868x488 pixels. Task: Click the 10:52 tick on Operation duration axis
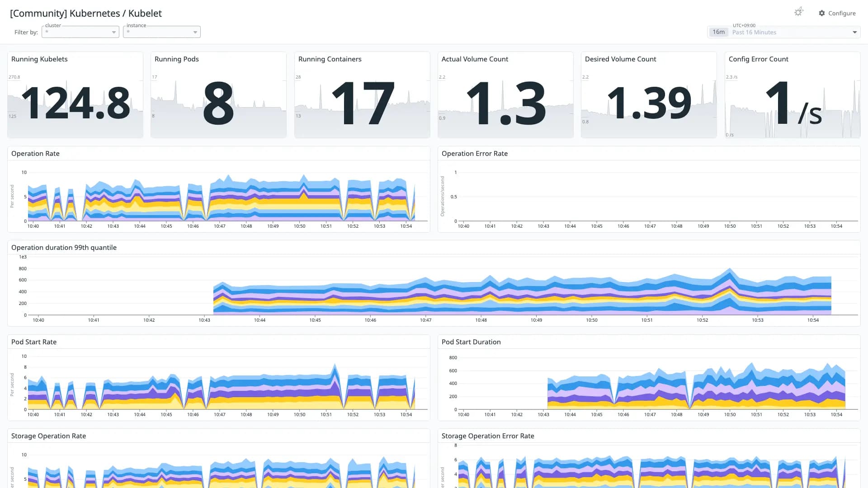coord(702,320)
